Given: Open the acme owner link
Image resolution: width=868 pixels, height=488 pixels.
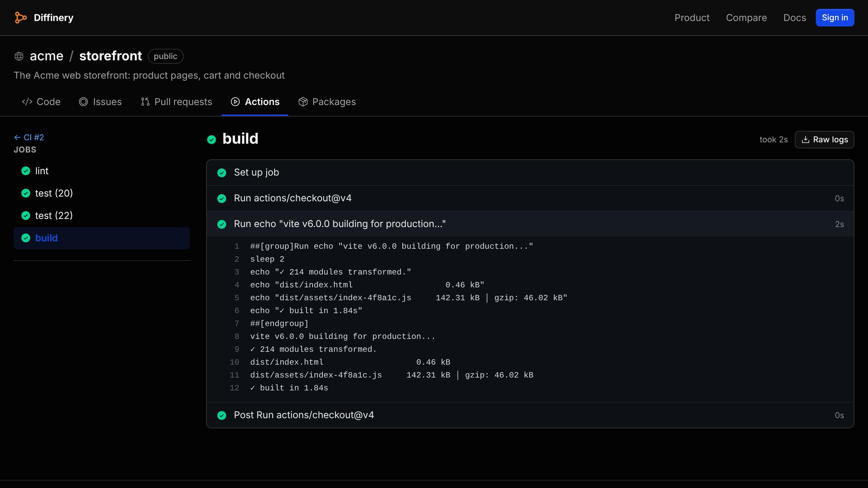Looking at the screenshot, I should (46, 56).
